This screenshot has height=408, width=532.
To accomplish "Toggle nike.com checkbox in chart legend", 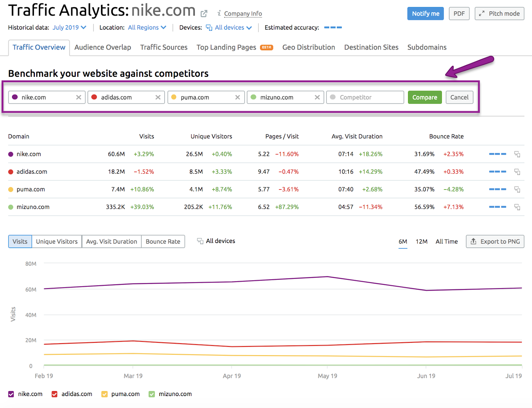I will (11, 394).
